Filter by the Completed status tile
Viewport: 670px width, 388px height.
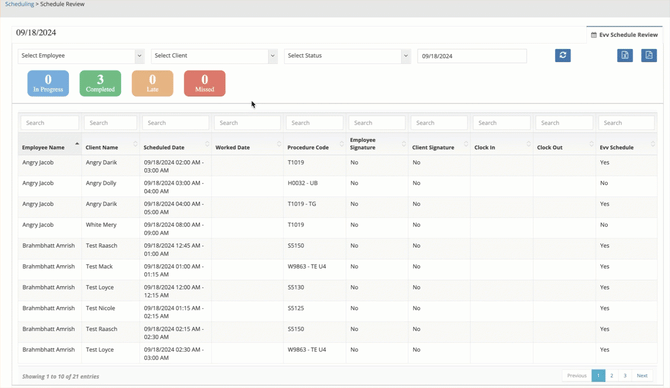pyautogui.click(x=100, y=83)
